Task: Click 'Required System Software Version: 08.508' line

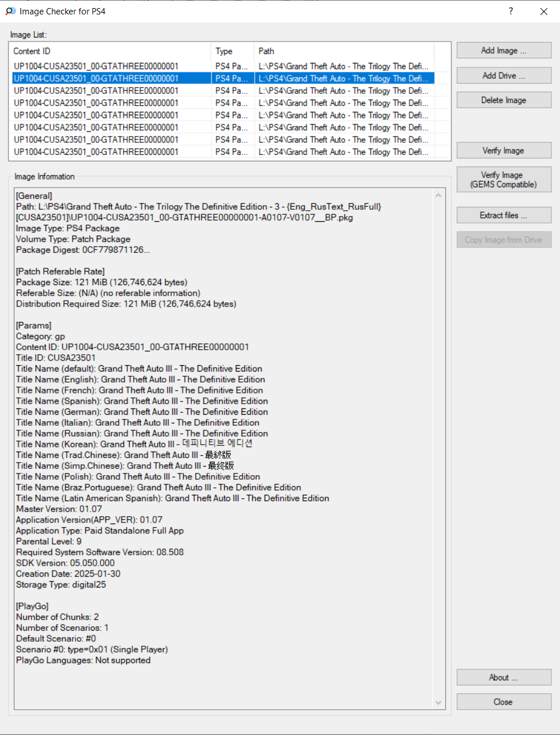Action: [100, 552]
